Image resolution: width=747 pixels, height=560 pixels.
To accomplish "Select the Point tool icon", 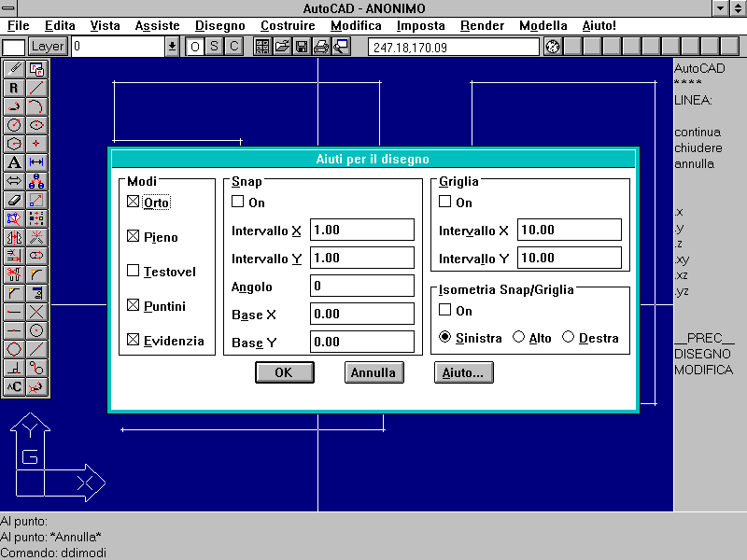I will pos(36,144).
